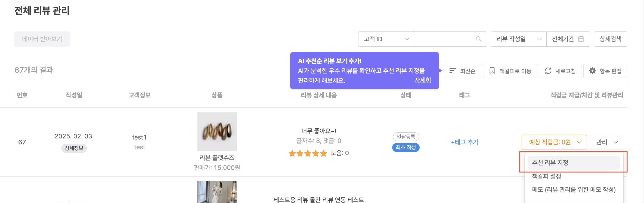
Task: Choose 책갈피 설정 from the menu
Action: coord(547,176)
